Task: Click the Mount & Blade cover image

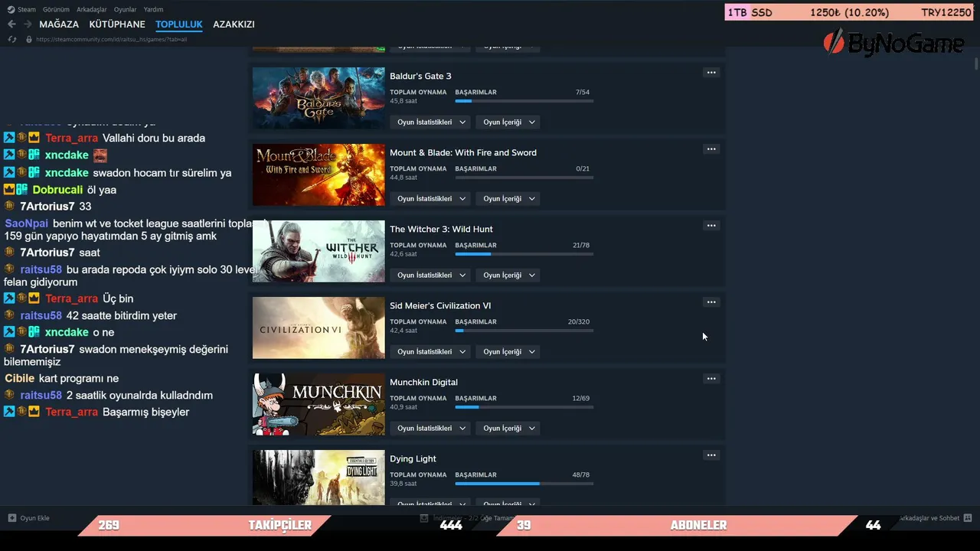Action: click(318, 174)
